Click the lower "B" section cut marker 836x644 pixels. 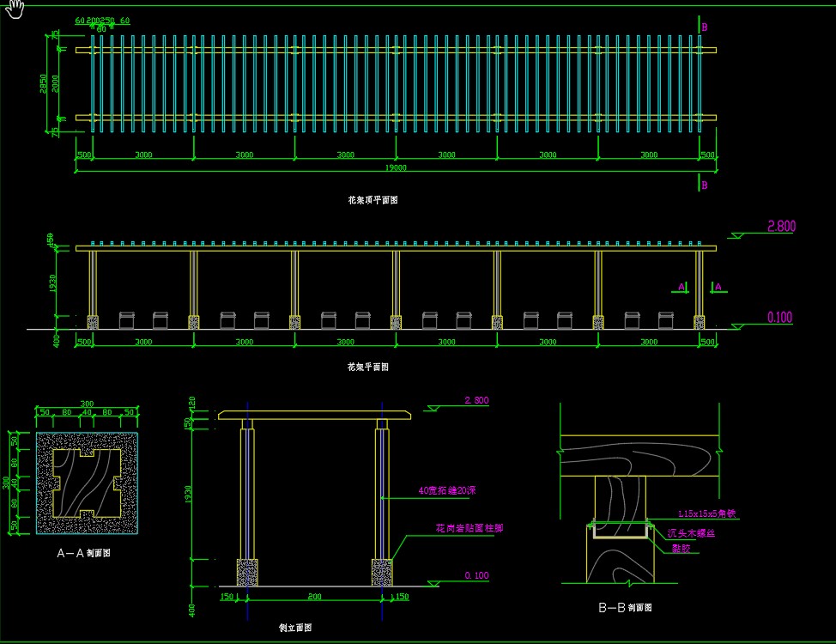click(x=705, y=185)
